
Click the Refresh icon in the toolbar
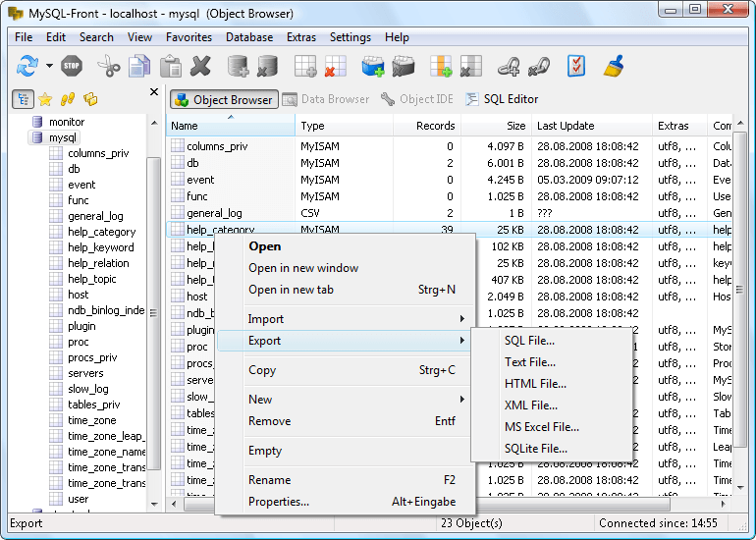[27, 67]
